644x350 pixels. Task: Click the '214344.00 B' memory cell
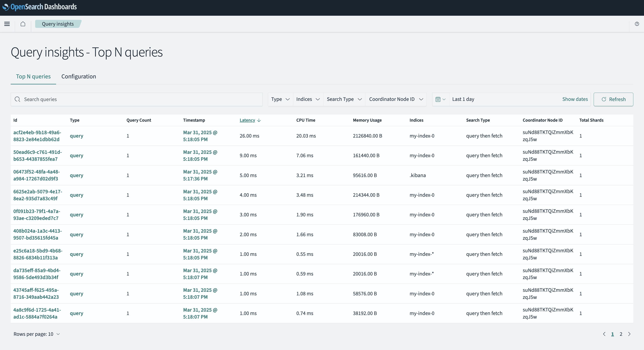pos(366,195)
